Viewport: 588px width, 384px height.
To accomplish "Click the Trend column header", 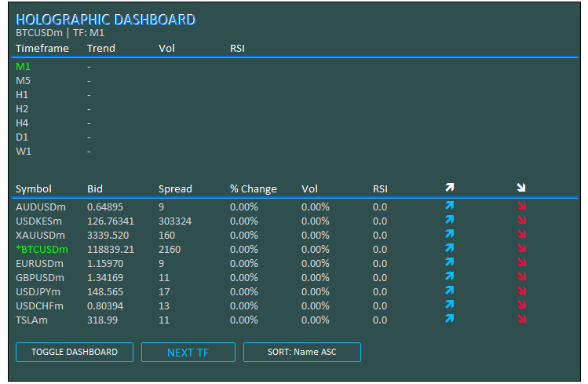I will 101,49.
